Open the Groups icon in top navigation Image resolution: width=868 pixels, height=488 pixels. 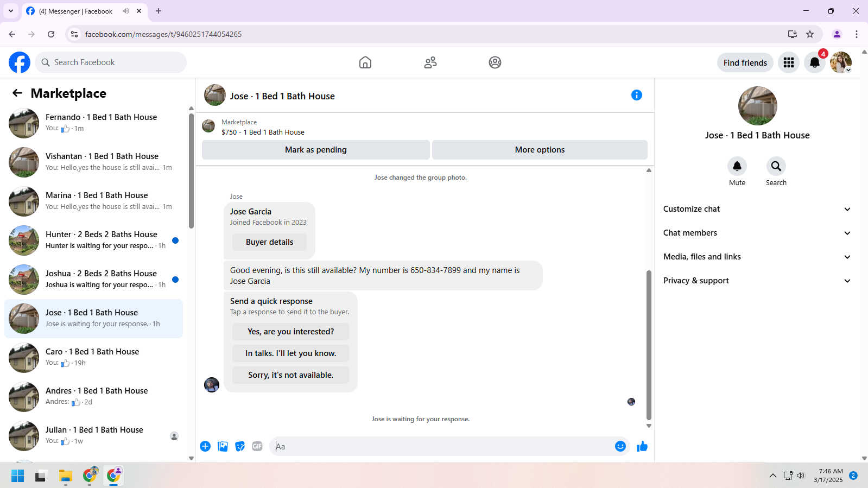click(495, 62)
